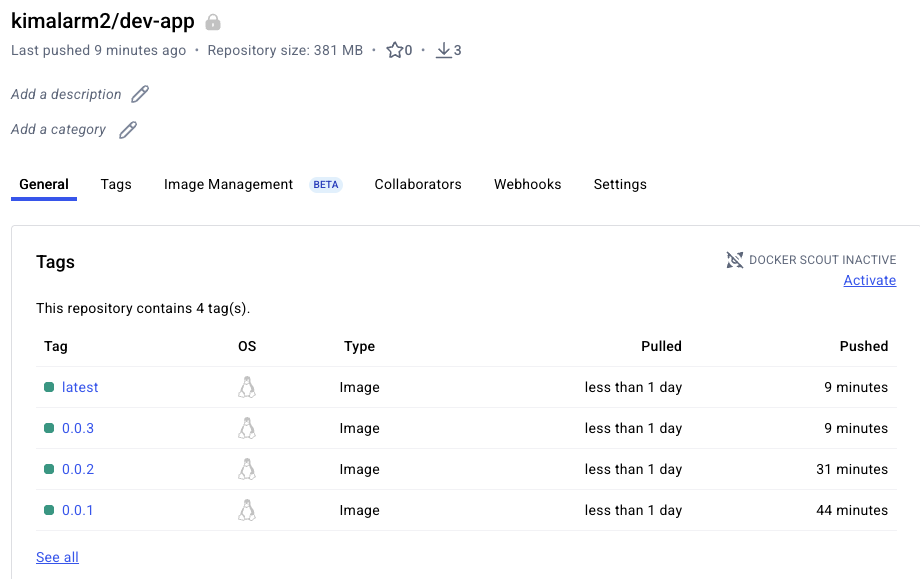Click the Tag column header
Viewport: 920px width, 579px height.
click(x=56, y=346)
